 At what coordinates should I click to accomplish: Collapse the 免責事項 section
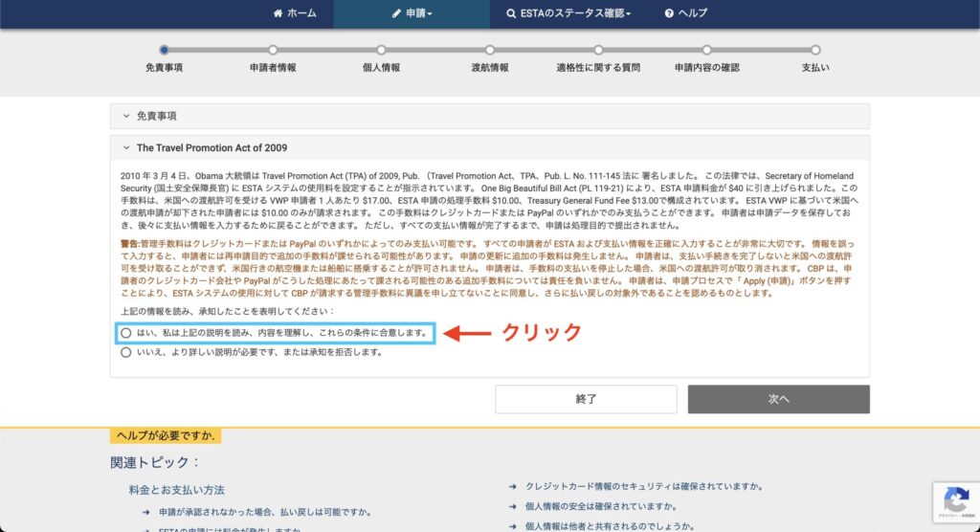[x=126, y=116]
